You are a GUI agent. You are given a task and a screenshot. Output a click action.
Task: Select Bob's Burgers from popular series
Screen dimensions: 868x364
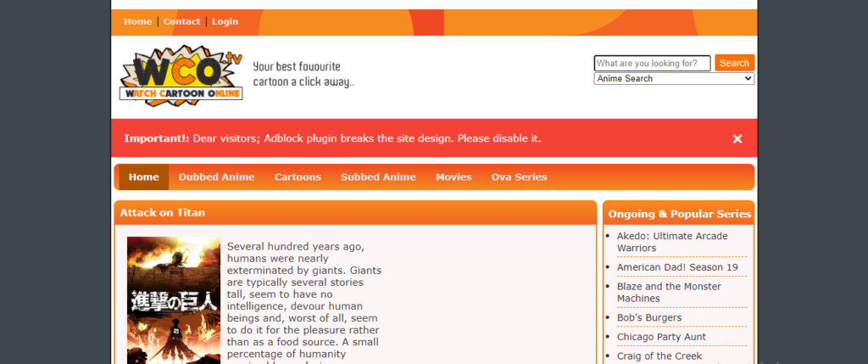point(649,317)
